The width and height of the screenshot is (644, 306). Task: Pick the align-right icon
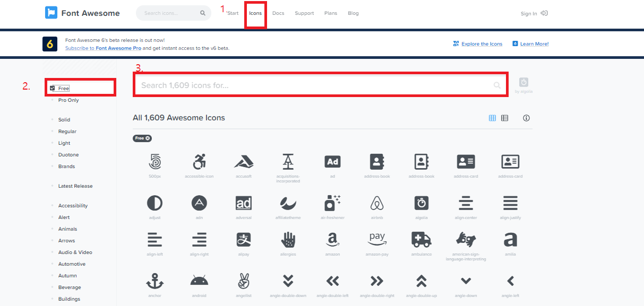tap(199, 240)
